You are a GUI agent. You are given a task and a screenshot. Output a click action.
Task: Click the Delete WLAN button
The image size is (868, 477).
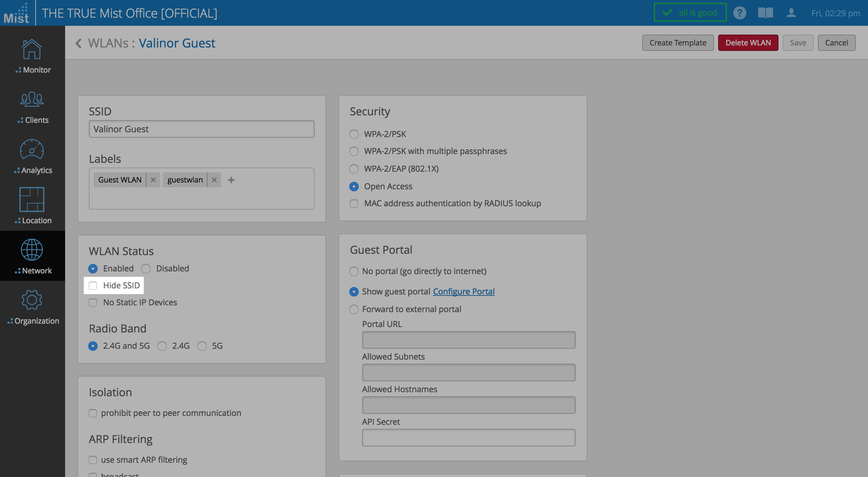pos(748,43)
